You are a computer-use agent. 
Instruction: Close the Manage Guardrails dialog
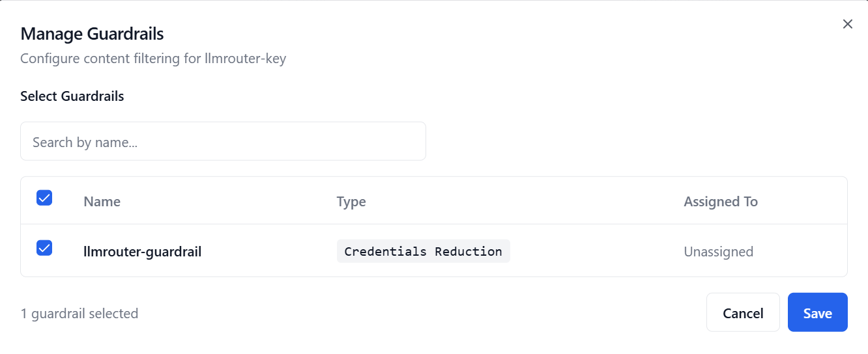tap(847, 25)
